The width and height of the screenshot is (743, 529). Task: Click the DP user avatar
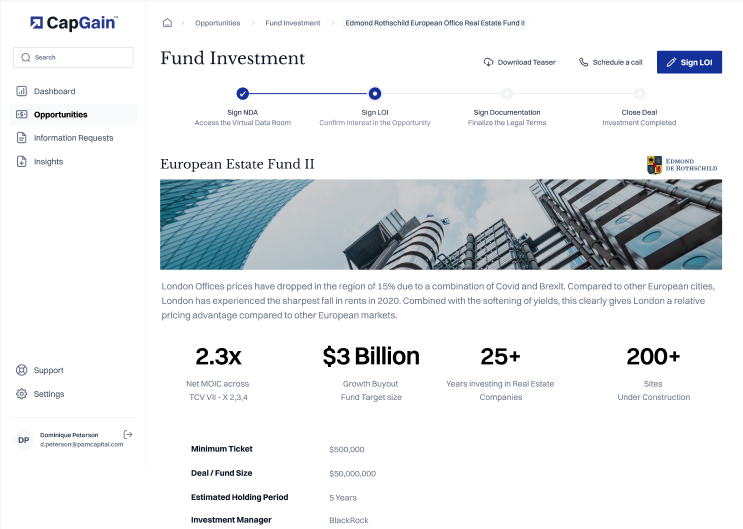pos(24,440)
